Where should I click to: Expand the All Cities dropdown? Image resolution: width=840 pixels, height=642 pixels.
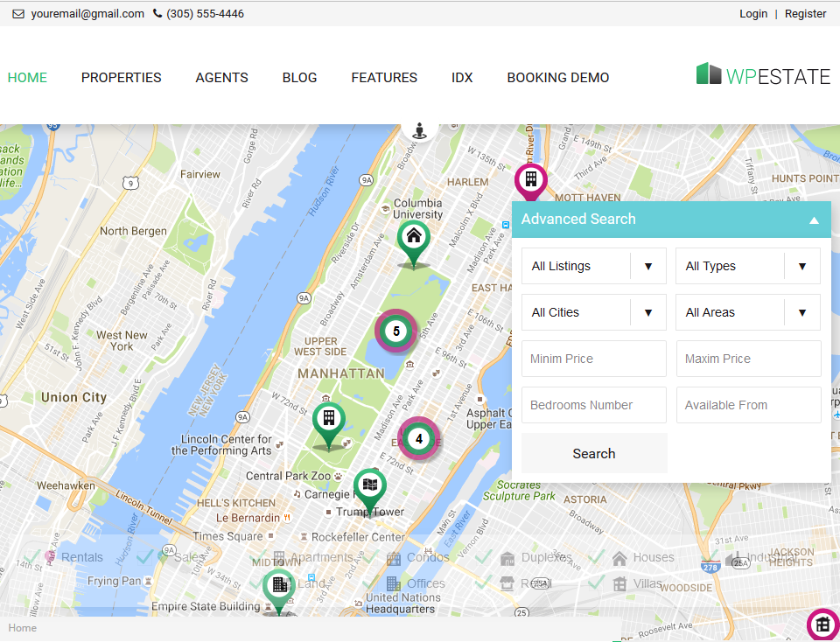point(593,312)
